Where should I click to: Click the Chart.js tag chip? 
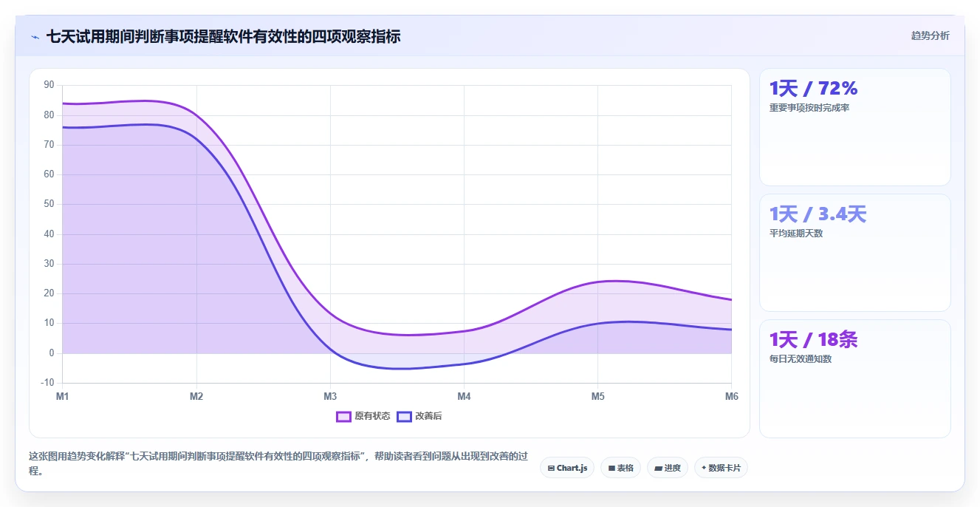[567, 468]
